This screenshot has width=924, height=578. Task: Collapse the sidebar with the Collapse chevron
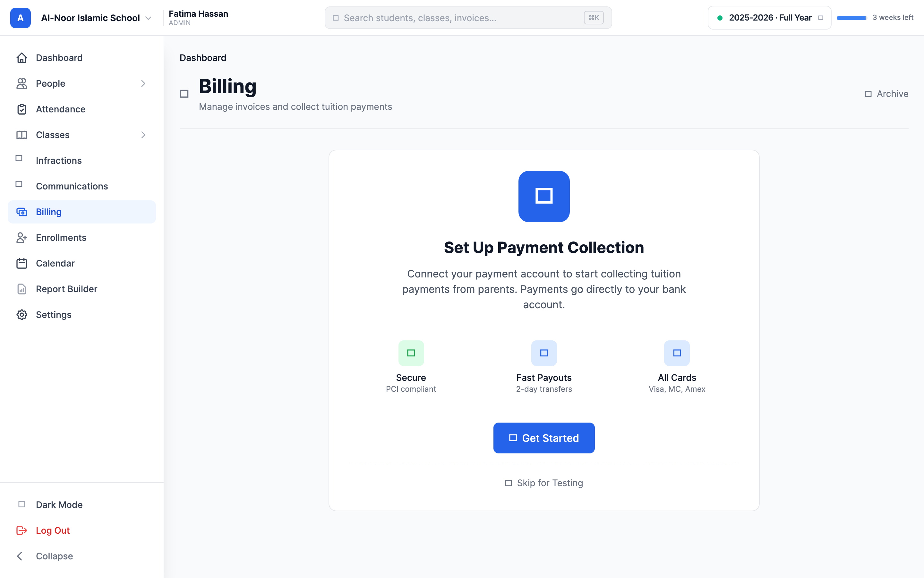click(20, 556)
